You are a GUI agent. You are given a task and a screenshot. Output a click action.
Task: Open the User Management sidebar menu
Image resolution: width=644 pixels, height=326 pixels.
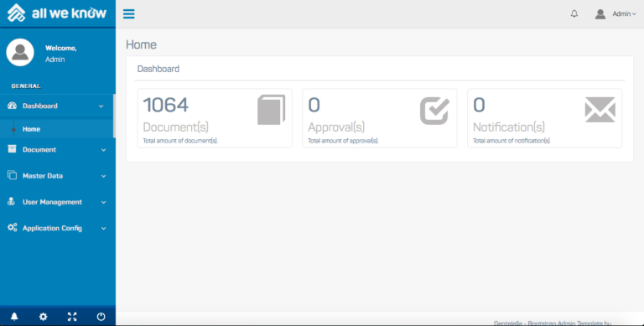pyautogui.click(x=58, y=202)
